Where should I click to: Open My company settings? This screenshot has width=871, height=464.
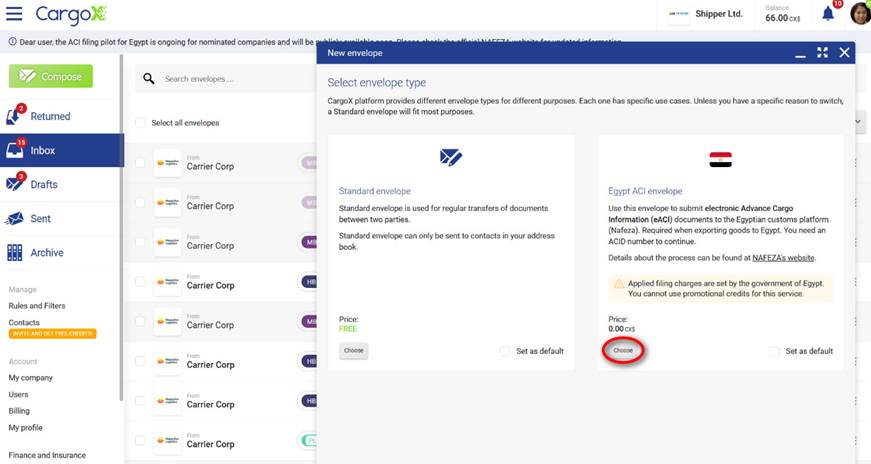31,377
